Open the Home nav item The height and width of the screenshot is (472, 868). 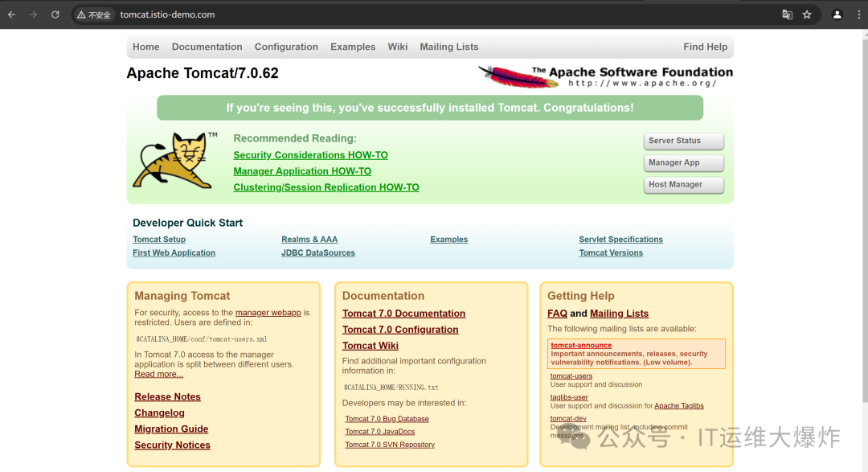pos(146,47)
